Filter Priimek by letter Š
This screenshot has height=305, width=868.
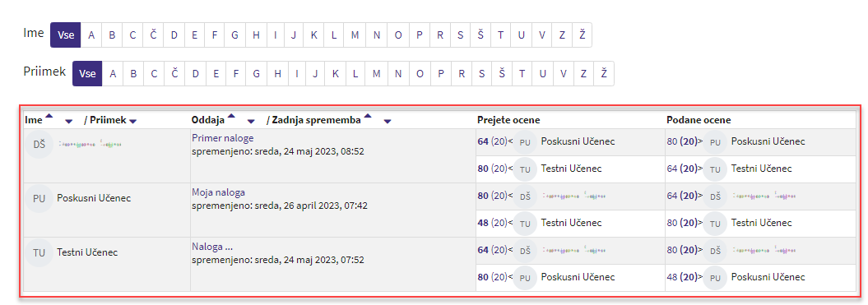(502, 74)
